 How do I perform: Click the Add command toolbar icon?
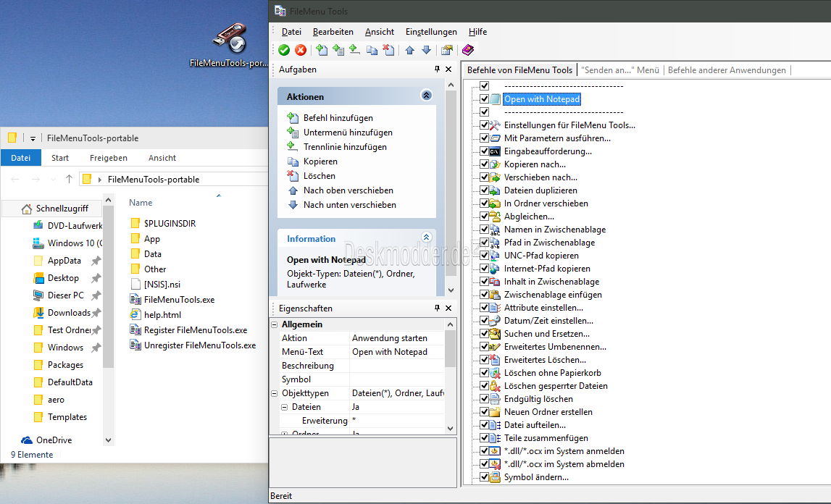coord(322,50)
